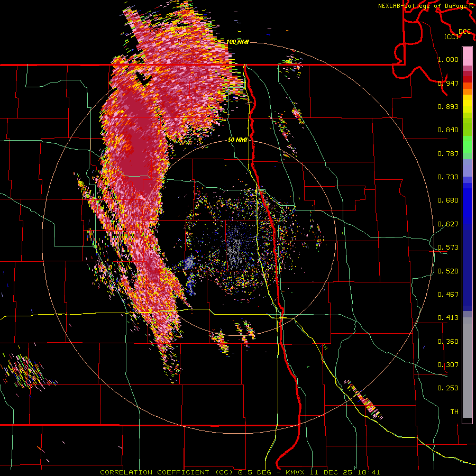
Task: Click the 0.413 color scale value
Action: (448, 318)
